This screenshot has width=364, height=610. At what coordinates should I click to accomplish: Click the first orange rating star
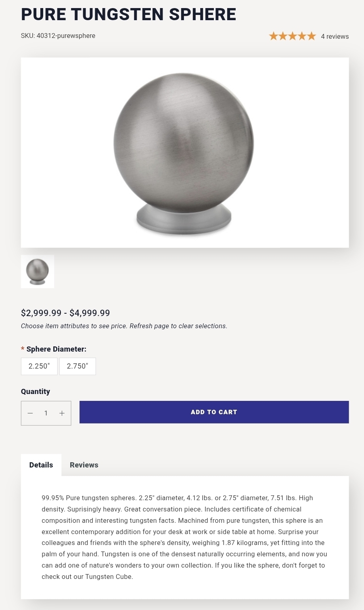[274, 36]
